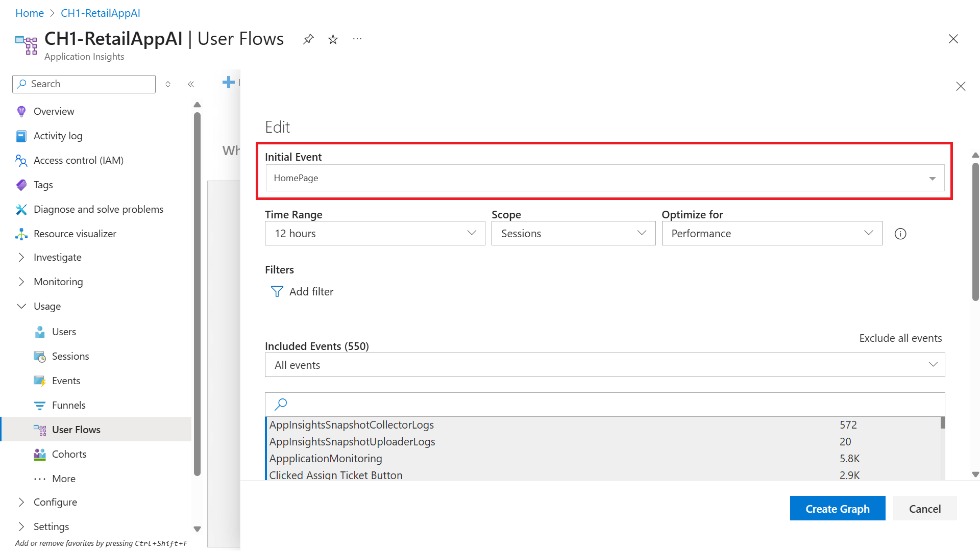The height and width of the screenshot is (551, 980).
Task: Open Cohorts from sidebar
Action: click(x=69, y=454)
